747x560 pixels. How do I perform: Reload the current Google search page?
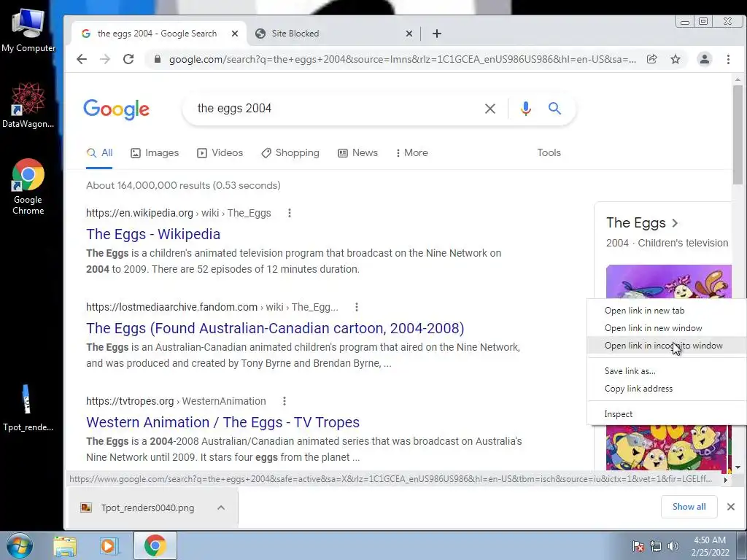128,59
